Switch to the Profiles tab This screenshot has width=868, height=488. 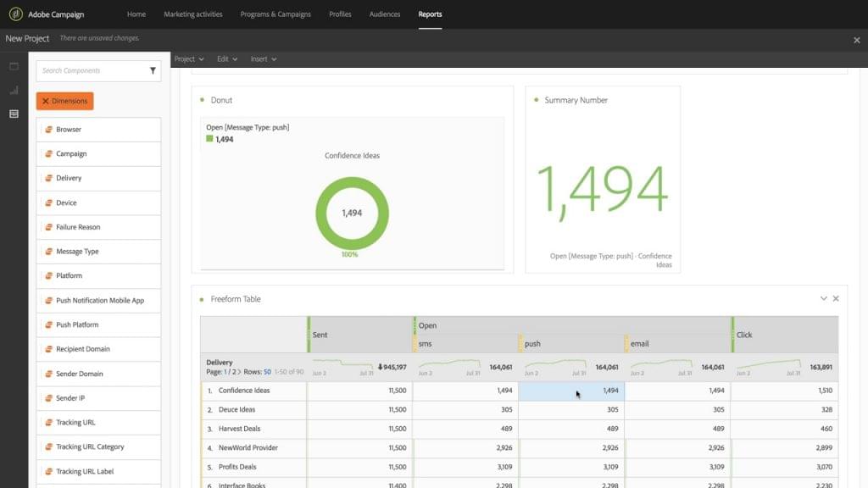[x=340, y=14]
